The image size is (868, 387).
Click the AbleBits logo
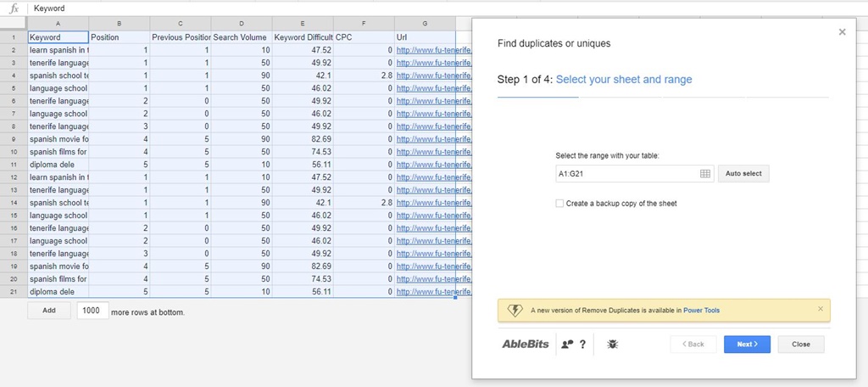[526, 344]
